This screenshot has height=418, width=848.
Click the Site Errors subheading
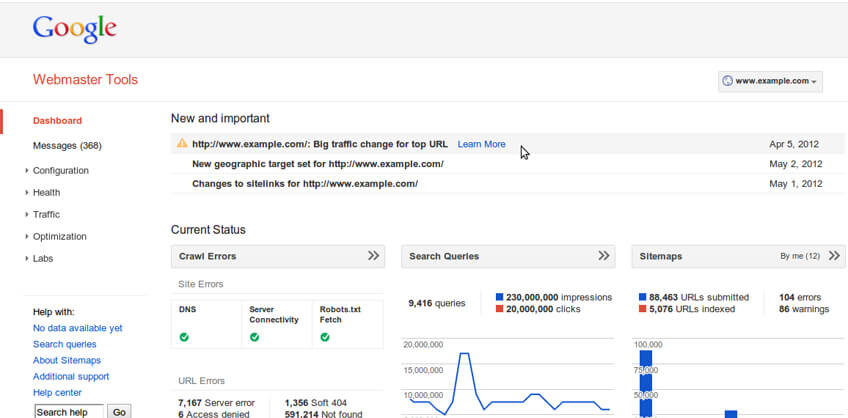201,284
